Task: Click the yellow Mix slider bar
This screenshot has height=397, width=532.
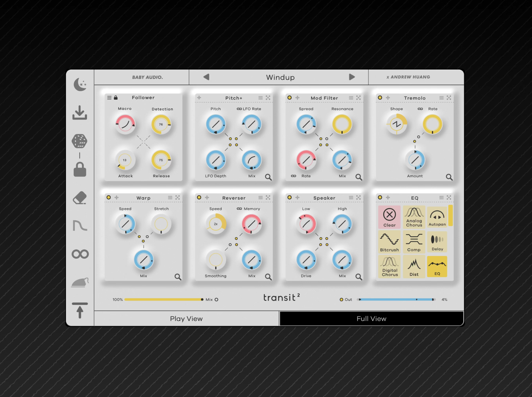Action: click(x=164, y=300)
